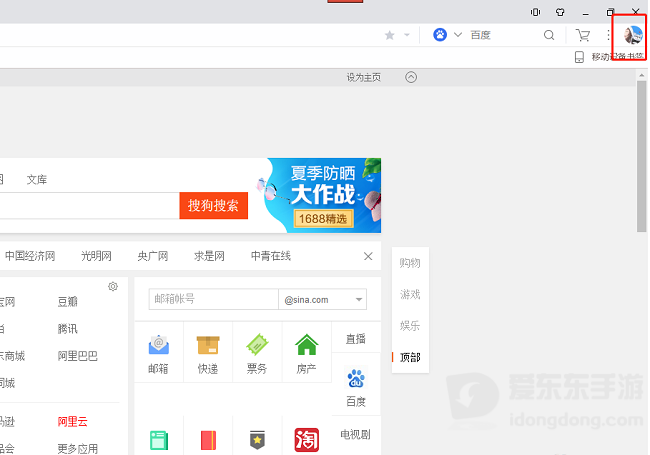
Task: Open the 更多应用 link
Action: [78, 449]
